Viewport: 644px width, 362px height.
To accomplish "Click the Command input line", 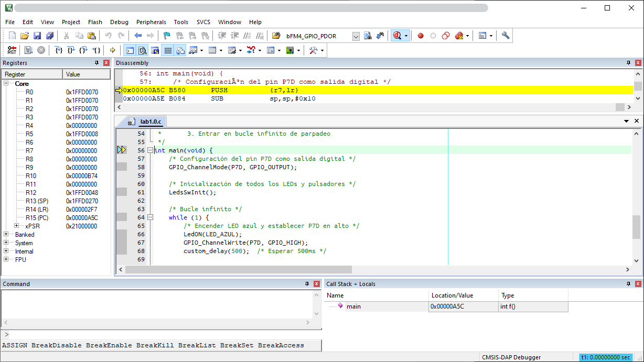I will tap(157, 334).
